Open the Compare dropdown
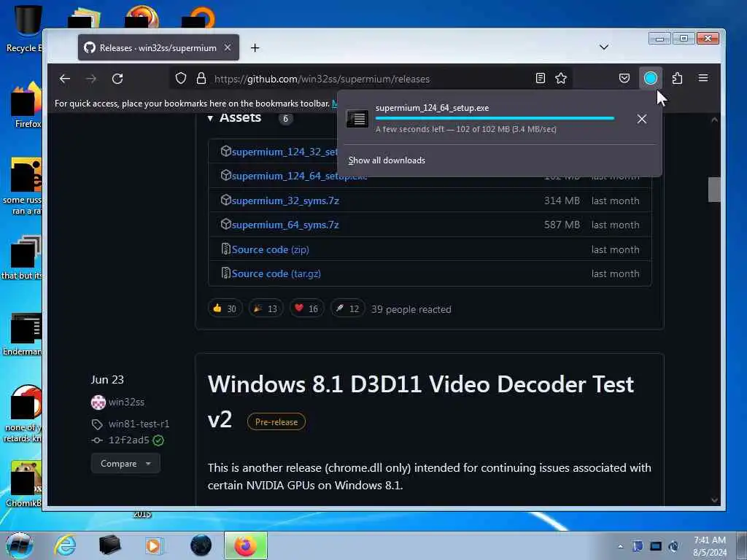 pos(125,463)
